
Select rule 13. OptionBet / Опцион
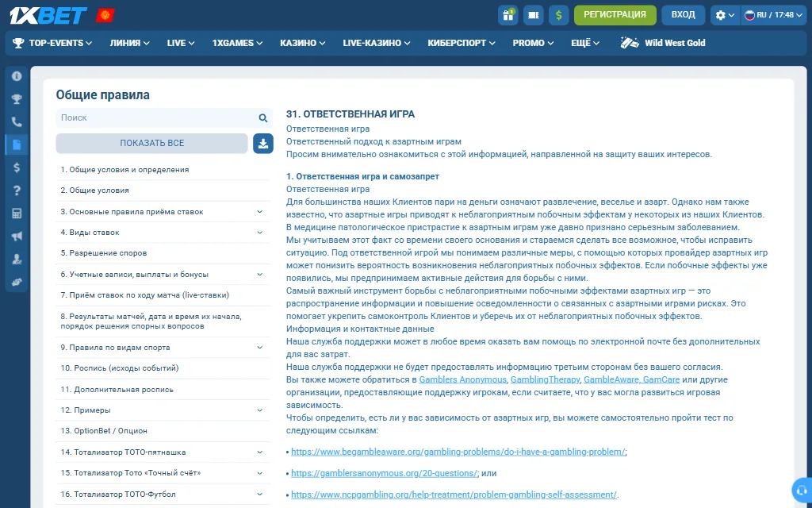click(163, 431)
